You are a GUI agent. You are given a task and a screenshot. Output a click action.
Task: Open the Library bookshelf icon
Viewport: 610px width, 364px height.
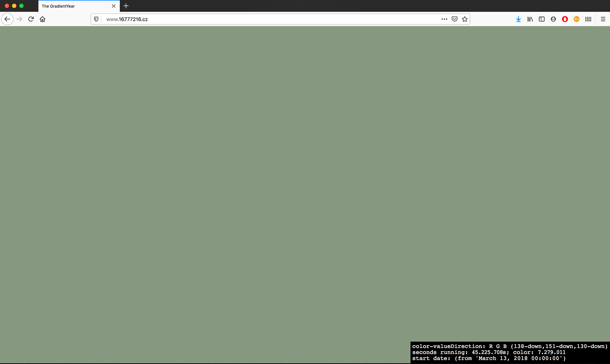tap(530, 19)
